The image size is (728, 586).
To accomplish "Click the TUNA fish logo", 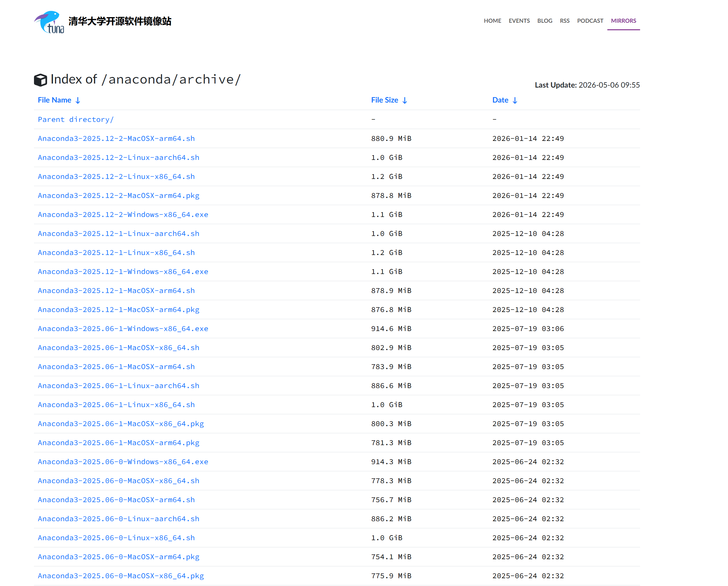I will coord(49,22).
